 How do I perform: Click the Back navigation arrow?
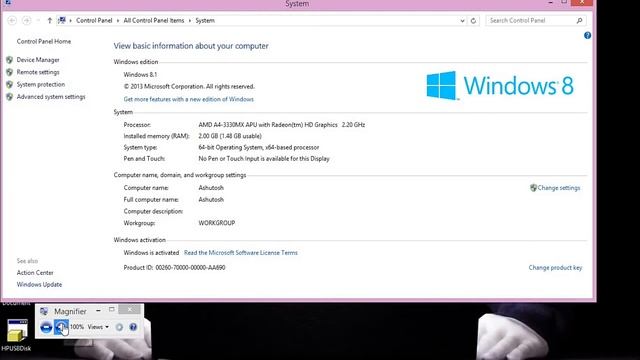[12, 20]
